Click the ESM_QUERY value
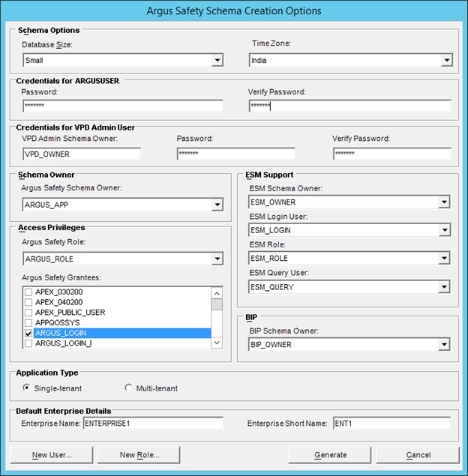 [272, 287]
